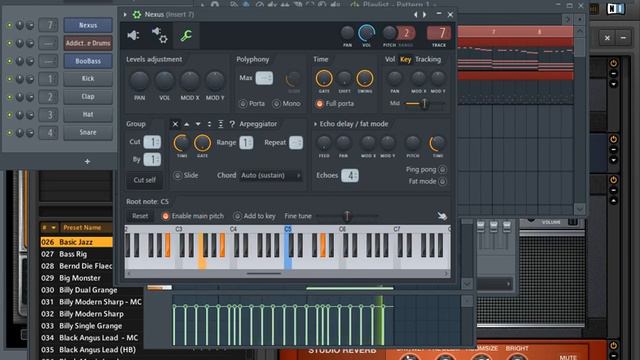This screenshot has height=360, width=640.
Task: Enable Mono in Polyphony section
Action: click(x=287, y=104)
